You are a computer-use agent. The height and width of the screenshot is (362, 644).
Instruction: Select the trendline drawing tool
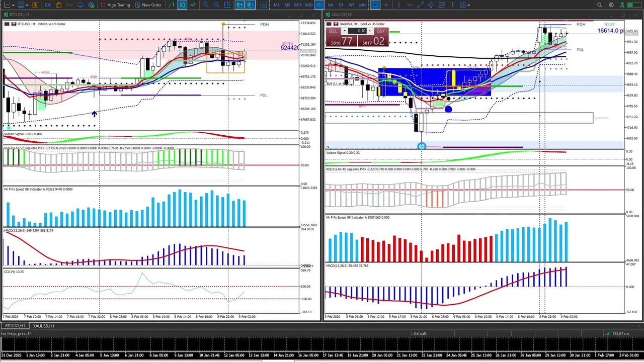[x=420, y=5]
